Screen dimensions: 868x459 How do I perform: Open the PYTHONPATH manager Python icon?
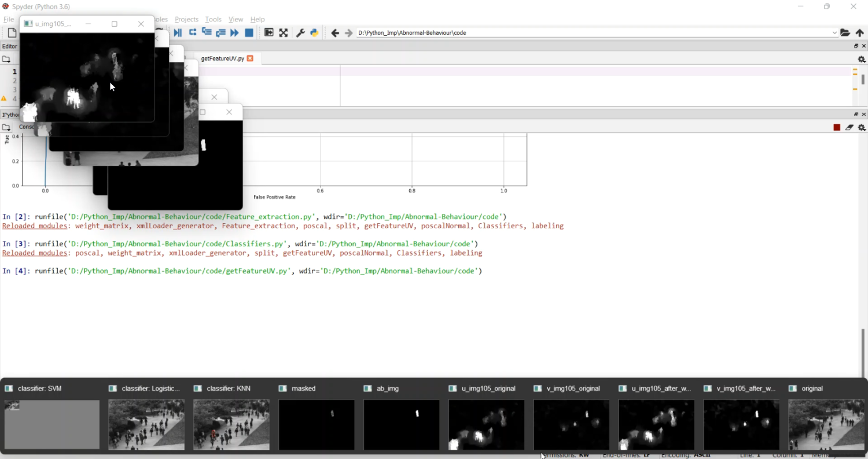coord(314,33)
